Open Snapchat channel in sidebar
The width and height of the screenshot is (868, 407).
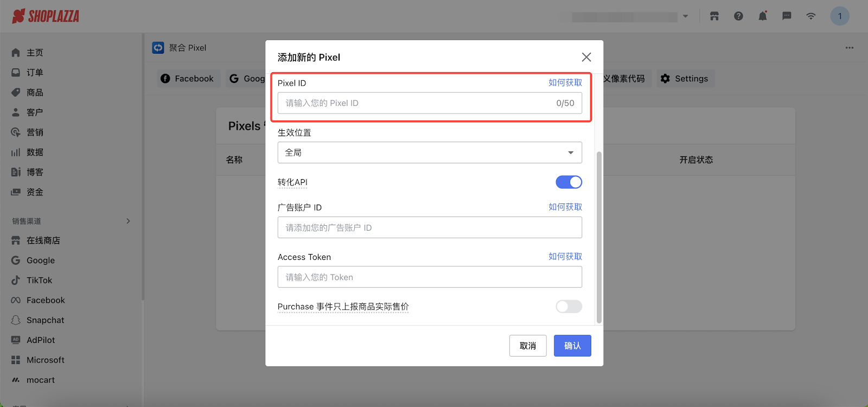[45, 320]
